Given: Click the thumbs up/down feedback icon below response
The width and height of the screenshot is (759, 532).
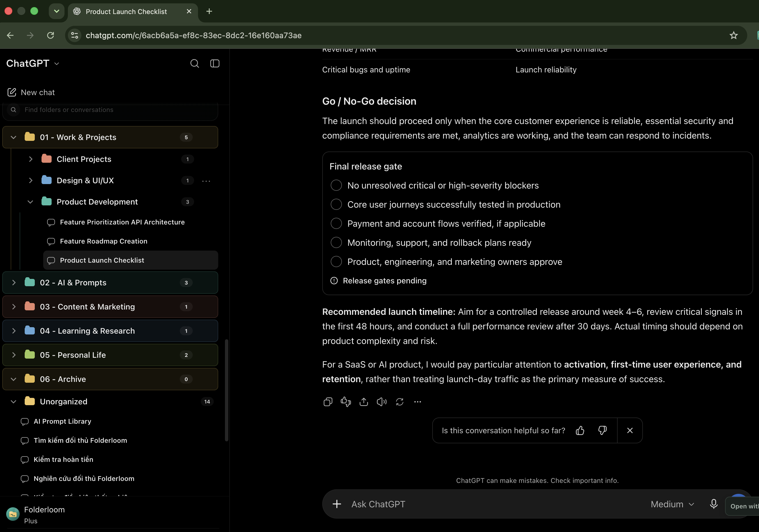Looking at the screenshot, I should coord(346,402).
